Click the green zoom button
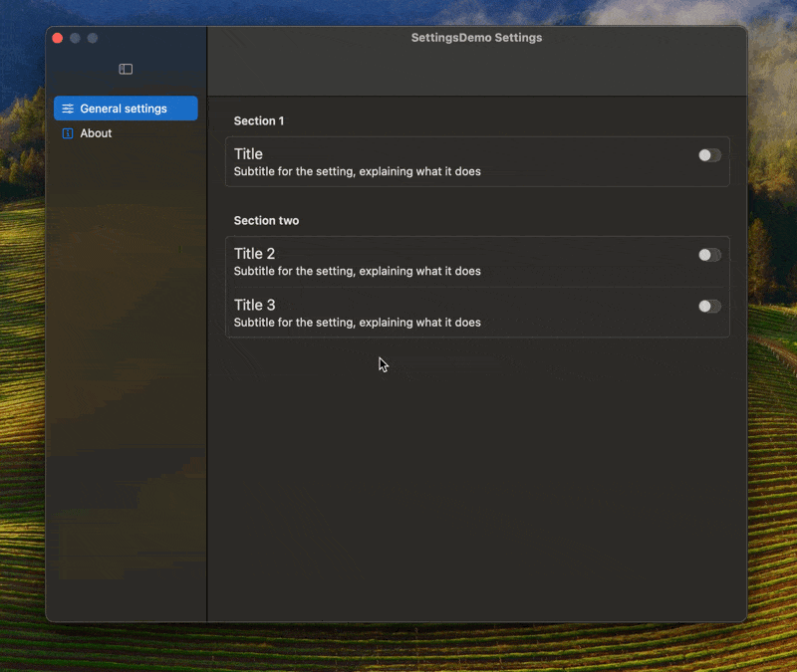This screenshot has height=672, width=797. (93, 37)
